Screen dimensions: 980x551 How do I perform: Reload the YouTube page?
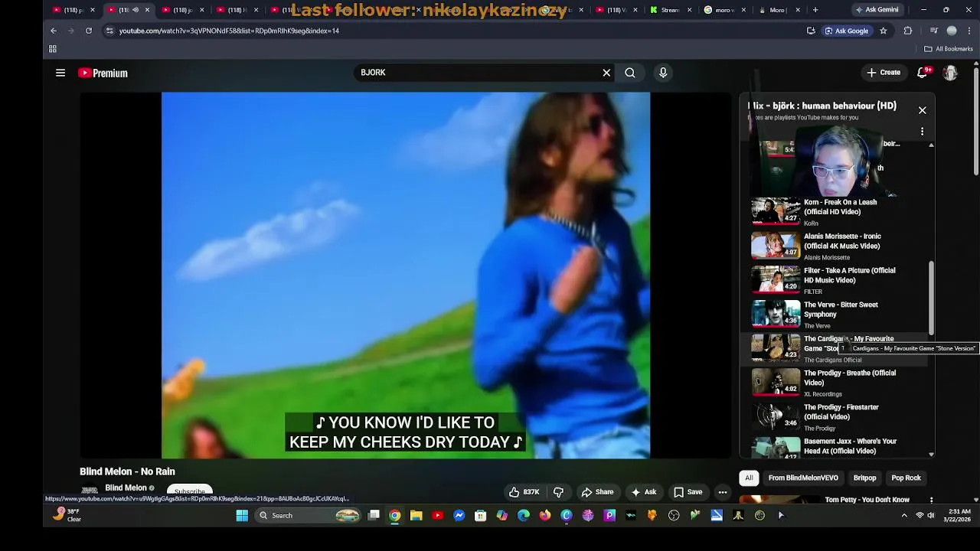[x=89, y=31]
